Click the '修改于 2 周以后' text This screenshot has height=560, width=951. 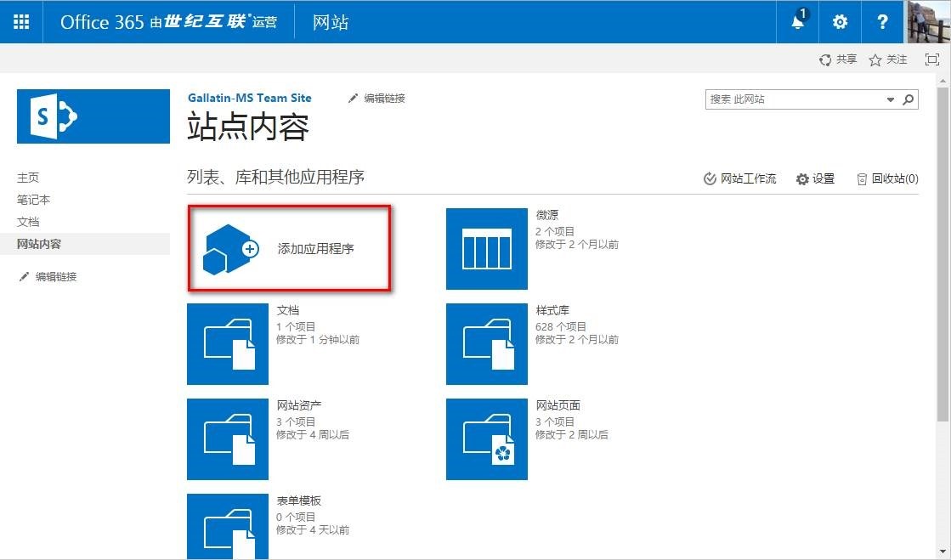(571, 435)
